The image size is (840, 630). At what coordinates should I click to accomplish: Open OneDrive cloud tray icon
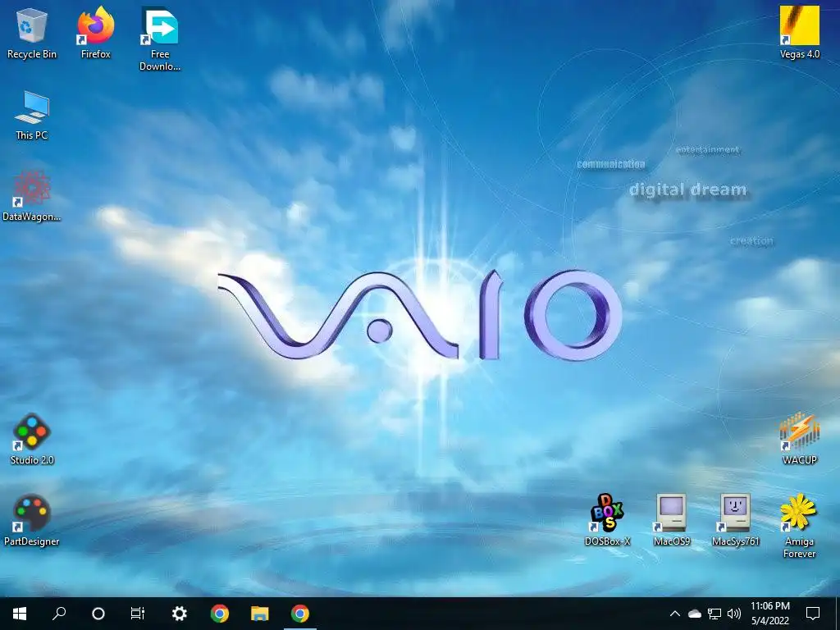click(694, 614)
